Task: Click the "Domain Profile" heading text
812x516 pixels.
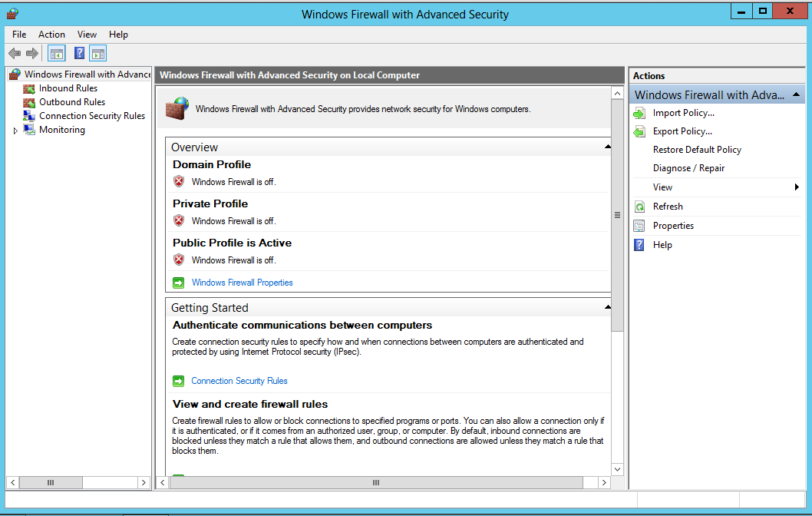Action: point(212,165)
